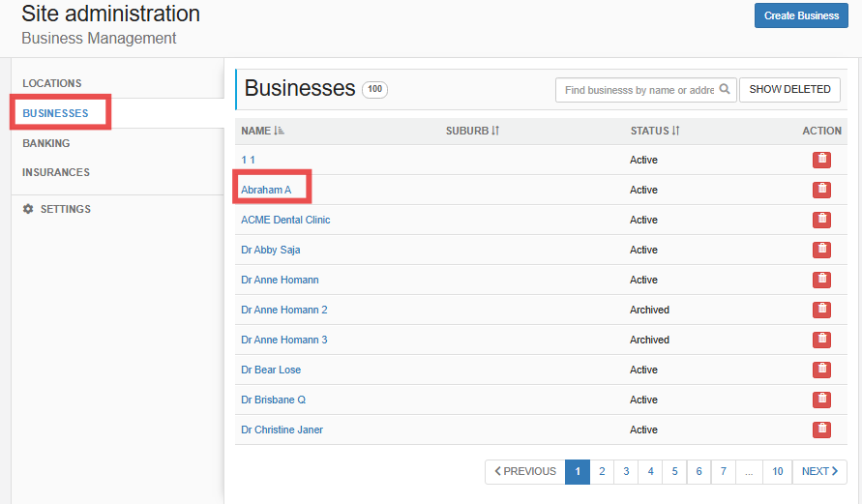Select page 1 in pagination

[578, 471]
